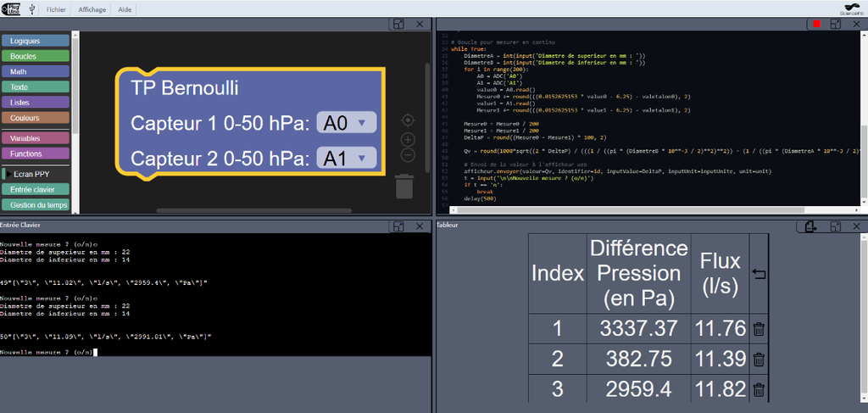The image size is (868, 413).
Task: Expand the Ecran PPY category
Action: point(36,174)
